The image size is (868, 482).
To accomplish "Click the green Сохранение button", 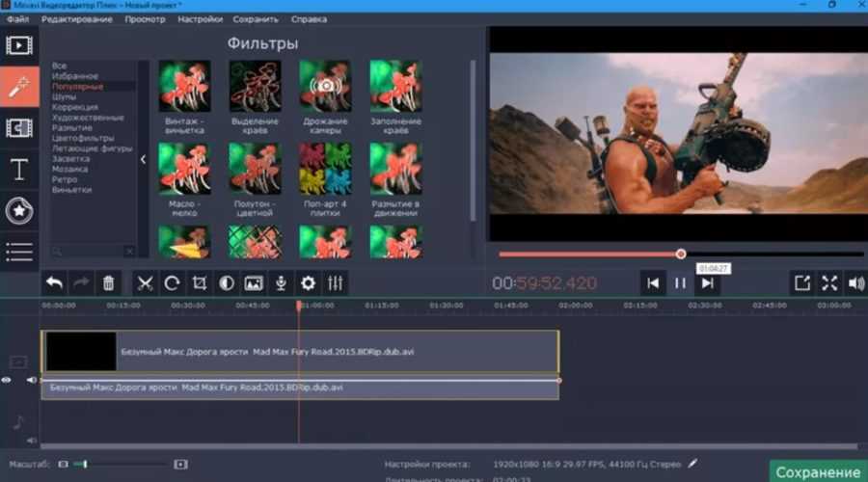I will point(818,472).
